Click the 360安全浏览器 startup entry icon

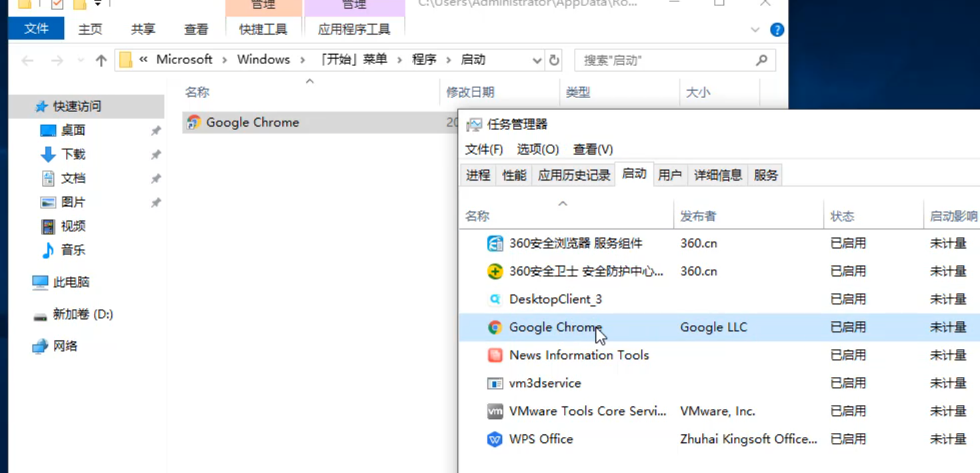(x=495, y=244)
